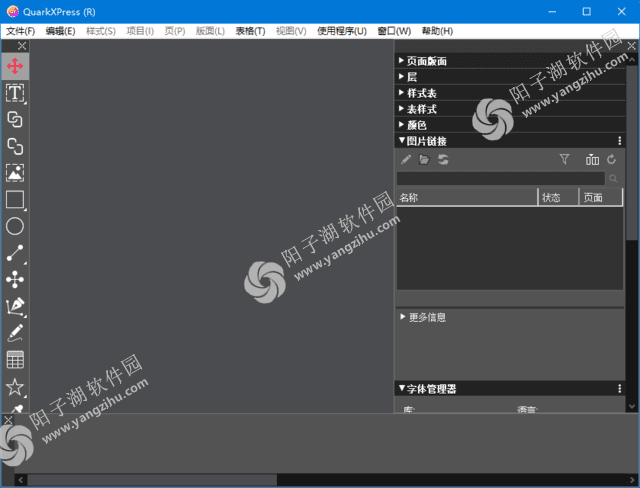Screen dimensions: 640x488
Task: Sort picture links by 页面 column
Action: tap(601, 197)
